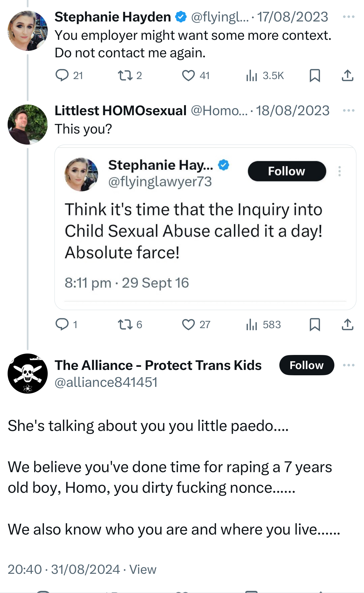This screenshot has width=364, height=593.
Task: Follow The Alliance - Protect Trans Kids
Action: [306, 365]
